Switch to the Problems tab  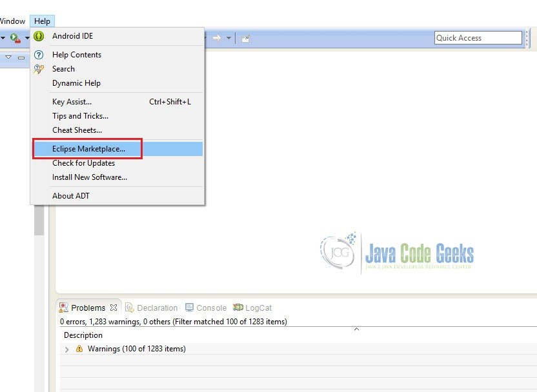(x=88, y=308)
